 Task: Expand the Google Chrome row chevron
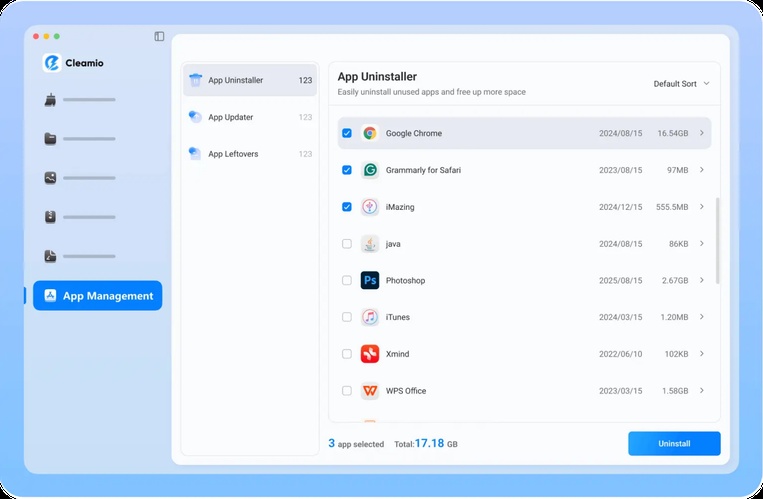pyautogui.click(x=702, y=133)
